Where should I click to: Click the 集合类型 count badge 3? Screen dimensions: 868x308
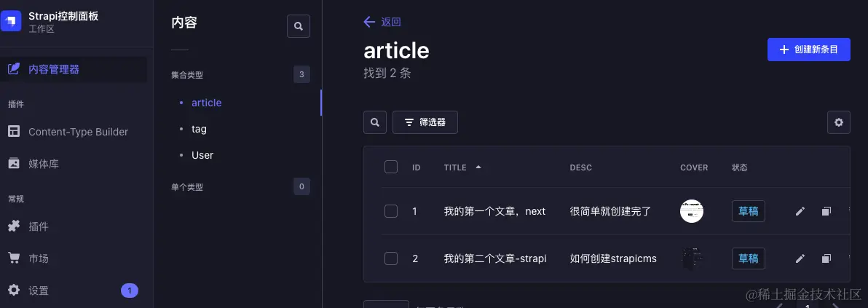tap(301, 74)
